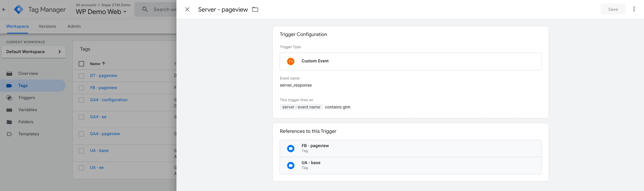The image size is (644, 191).
Task: Close the Server - pageview trigger panel
Action: [x=187, y=9]
